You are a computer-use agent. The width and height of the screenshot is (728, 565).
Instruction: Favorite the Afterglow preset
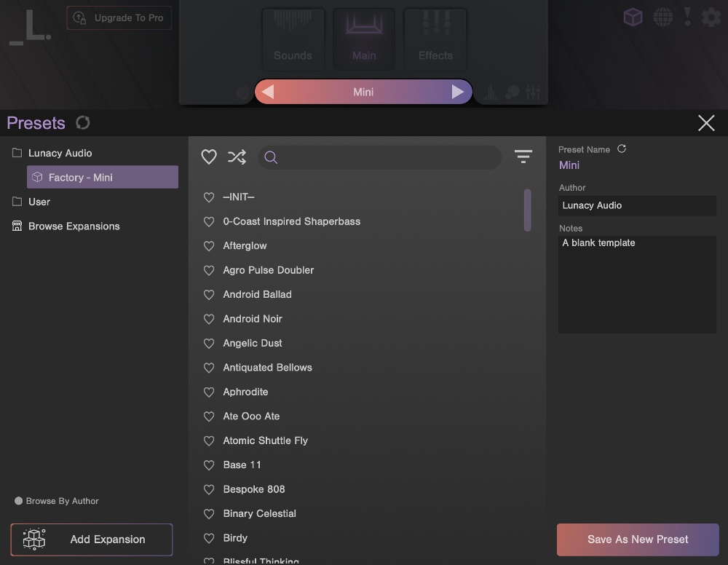pyautogui.click(x=209, y=245)
